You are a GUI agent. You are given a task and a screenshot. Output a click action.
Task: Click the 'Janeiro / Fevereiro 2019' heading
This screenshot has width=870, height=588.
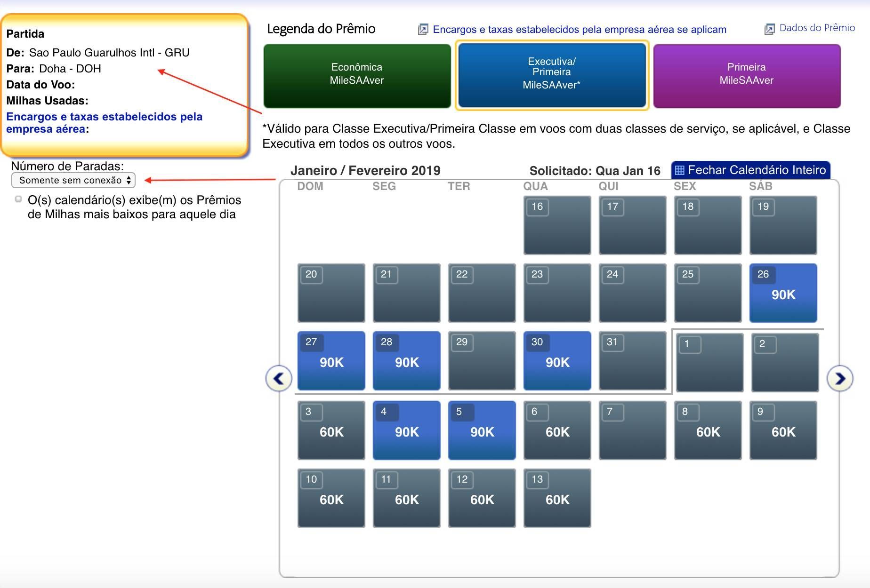365,170
